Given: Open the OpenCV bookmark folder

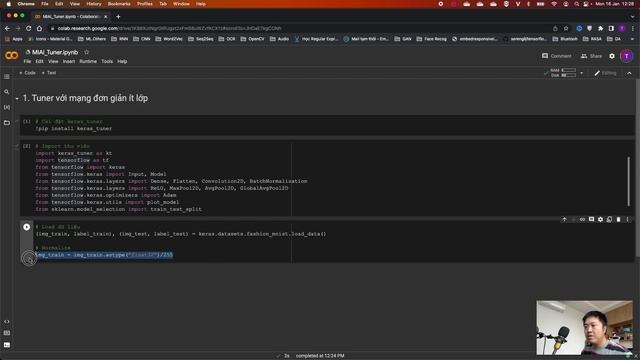Looking at the screenshot, I should 252,39.
